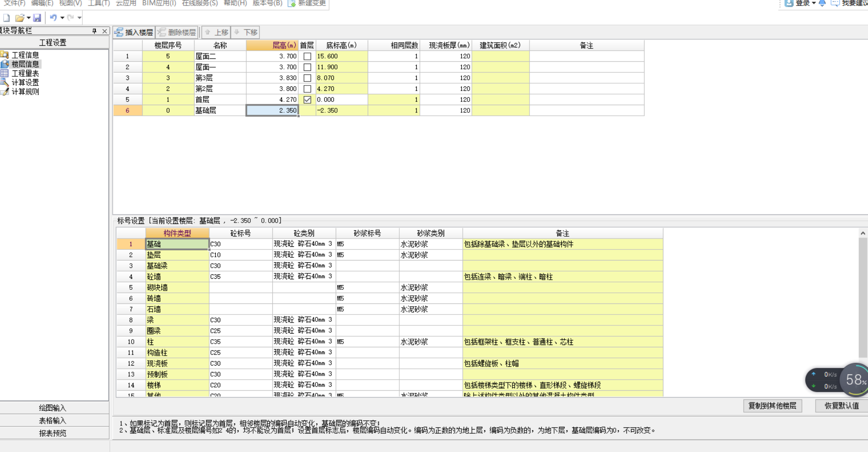Image resolution: width=868 pixels, height=452 pixels.
Task: Open the 帮助(H) menu
Action: 235,3
